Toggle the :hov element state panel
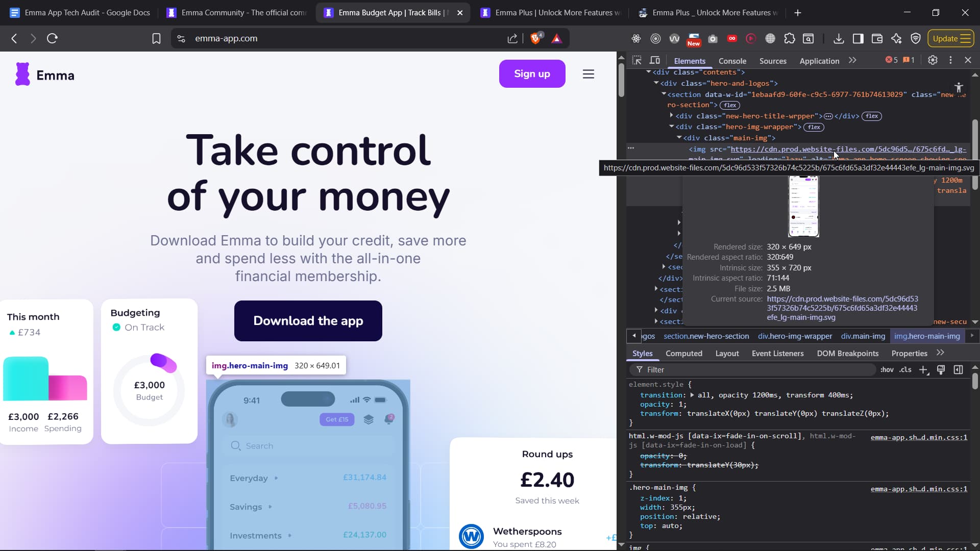Viewport: 980px width, 551px height. [x=887, y=370]
